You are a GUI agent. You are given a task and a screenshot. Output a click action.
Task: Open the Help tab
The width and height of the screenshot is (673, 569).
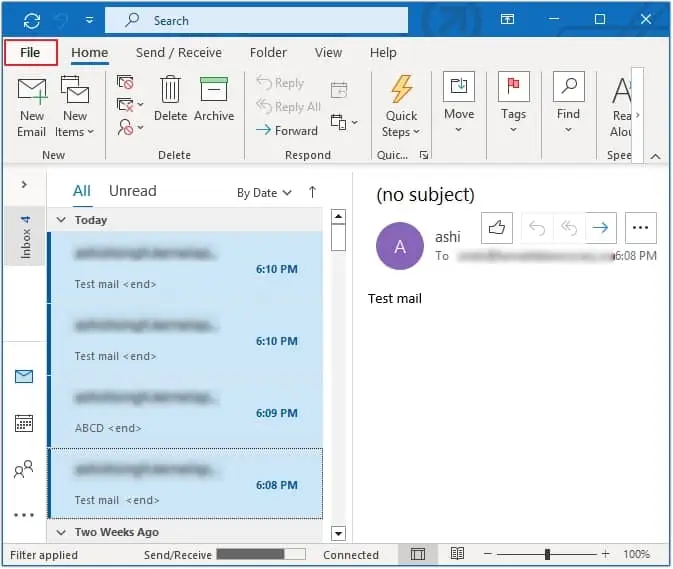[x=383, y=52]
